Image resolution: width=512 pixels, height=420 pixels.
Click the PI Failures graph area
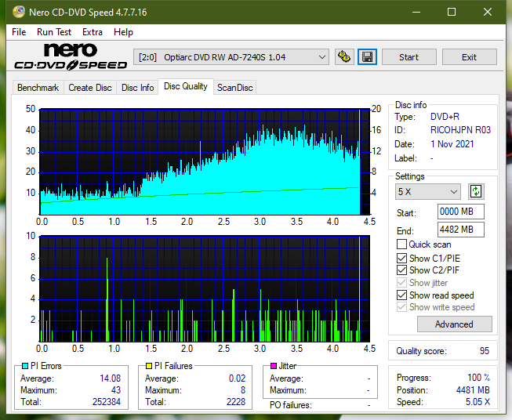(x=205, y=288)
